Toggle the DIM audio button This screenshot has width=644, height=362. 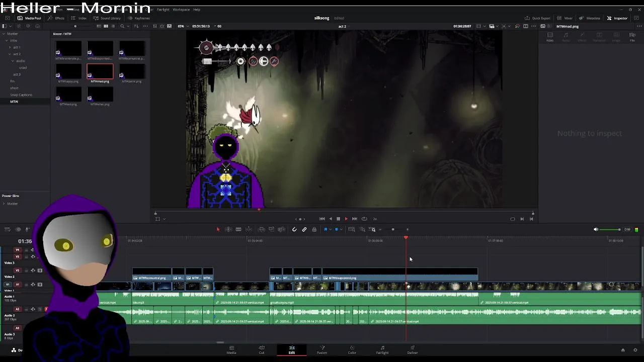pos(627,230)
